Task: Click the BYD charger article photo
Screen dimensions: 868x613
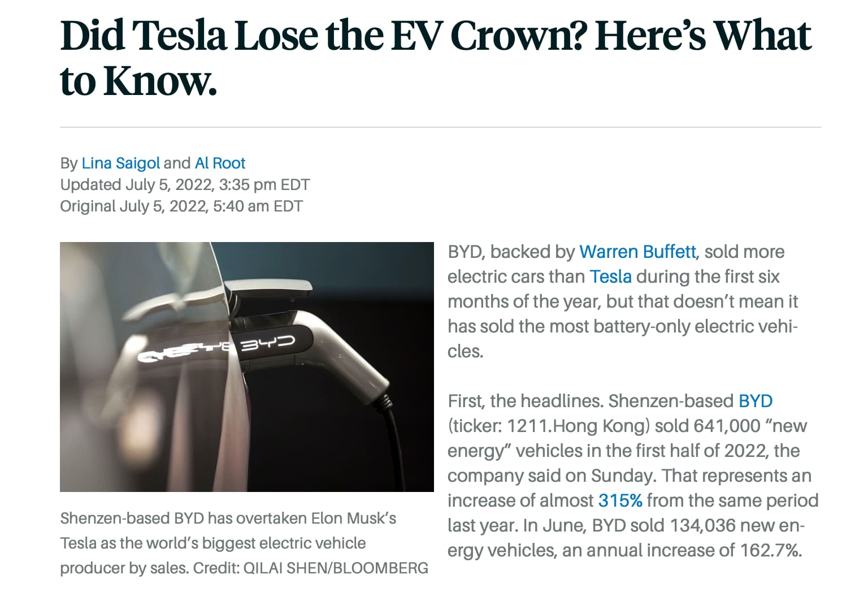Action: (247, 367)
